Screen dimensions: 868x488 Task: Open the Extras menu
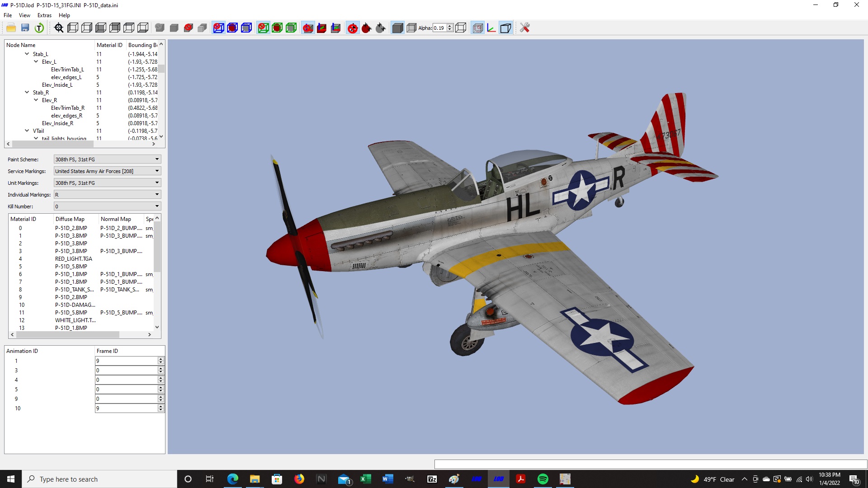(x=44, y=15)
